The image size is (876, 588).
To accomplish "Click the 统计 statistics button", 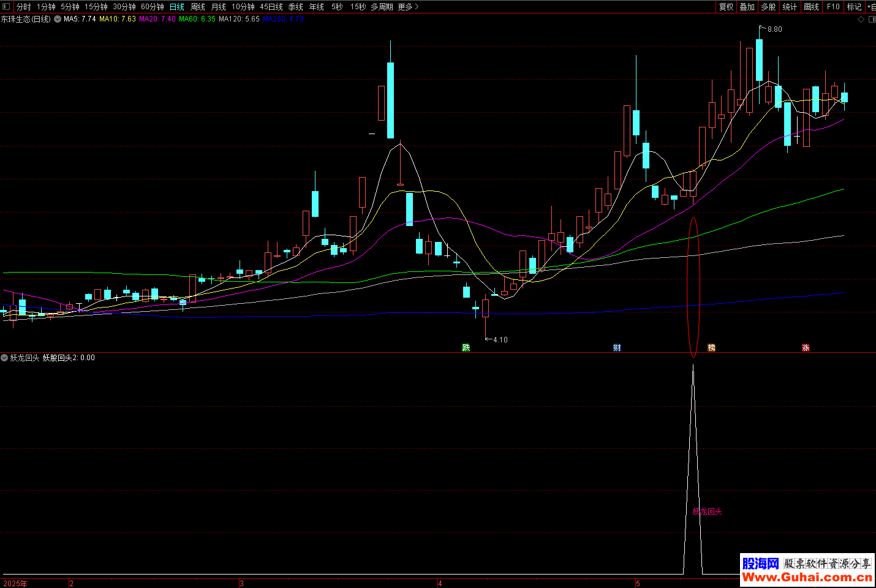I will click(790, 7).
